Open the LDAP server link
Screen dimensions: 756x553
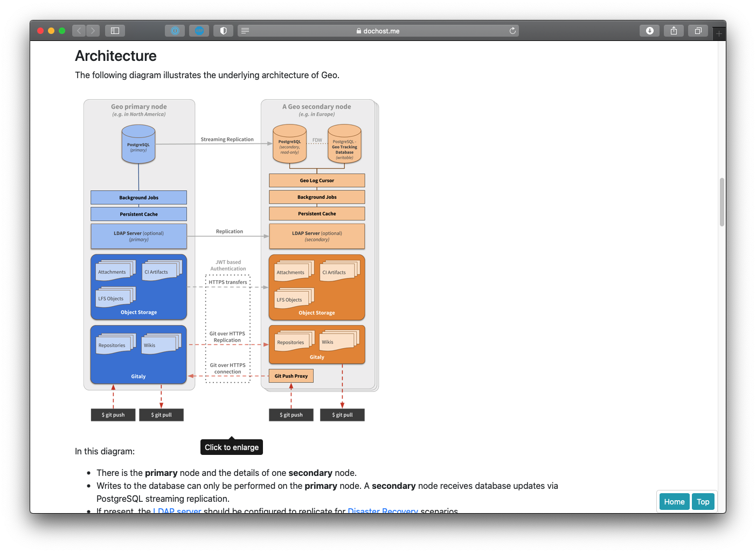[177, 510]
